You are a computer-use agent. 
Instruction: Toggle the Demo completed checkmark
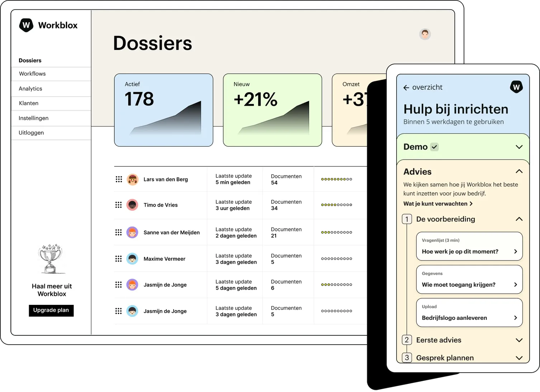[x=434, y=147]
